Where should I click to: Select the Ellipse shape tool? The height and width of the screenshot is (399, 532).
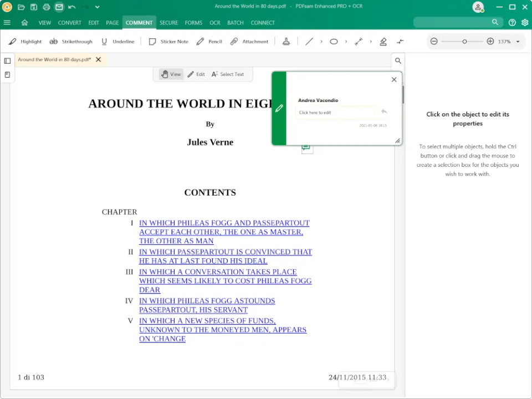click(x=334, y=42)
